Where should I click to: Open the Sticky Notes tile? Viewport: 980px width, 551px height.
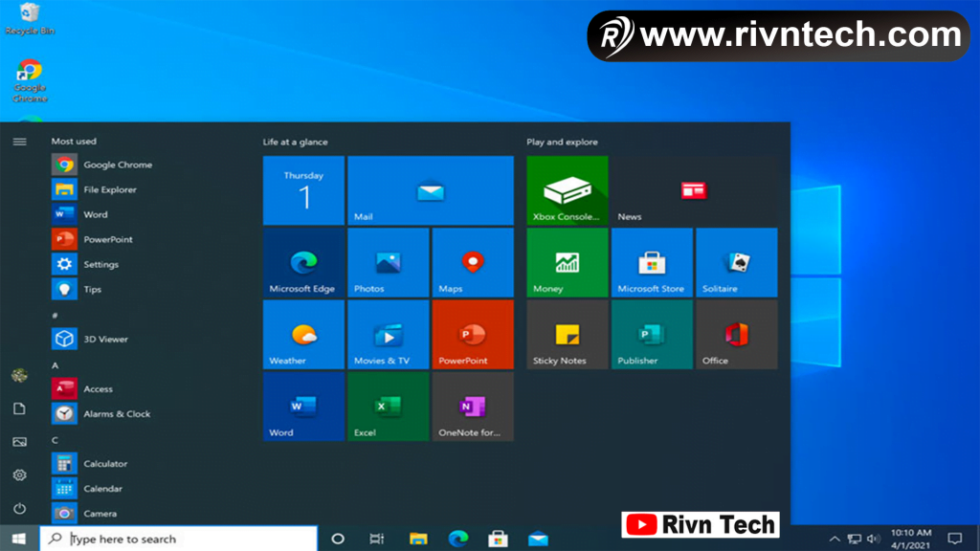click(568, 334)
